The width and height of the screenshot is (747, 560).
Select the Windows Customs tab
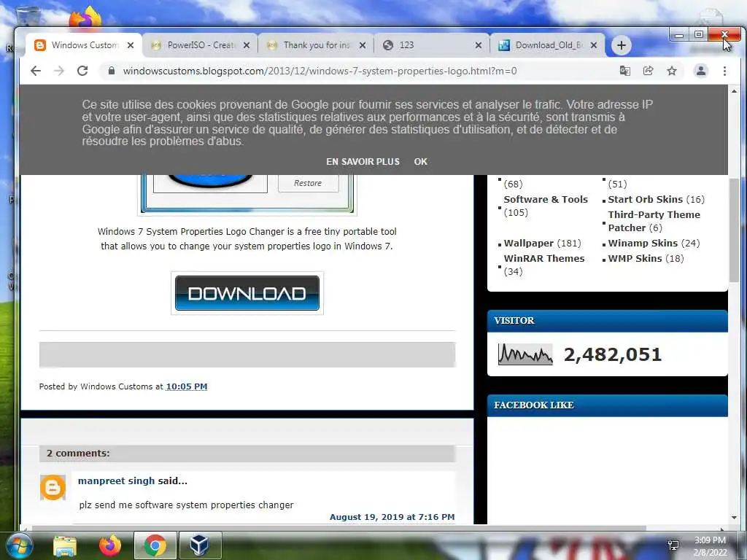pos(84,45)
